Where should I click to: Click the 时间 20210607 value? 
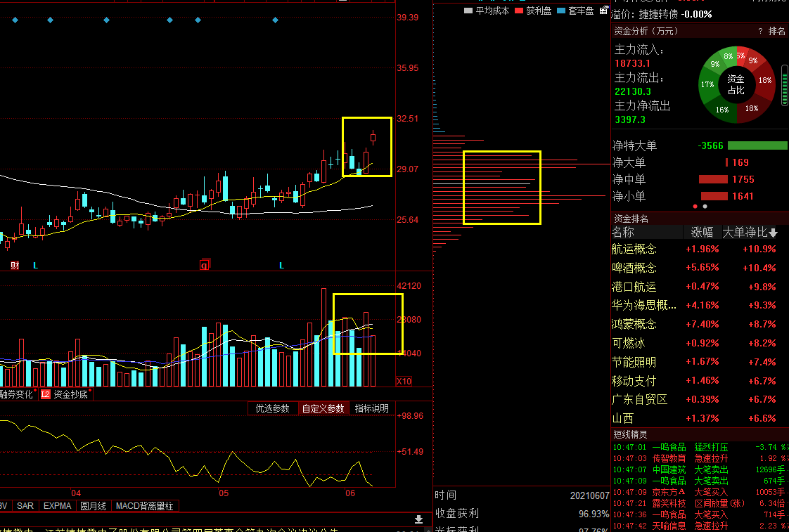pos(589,495)
